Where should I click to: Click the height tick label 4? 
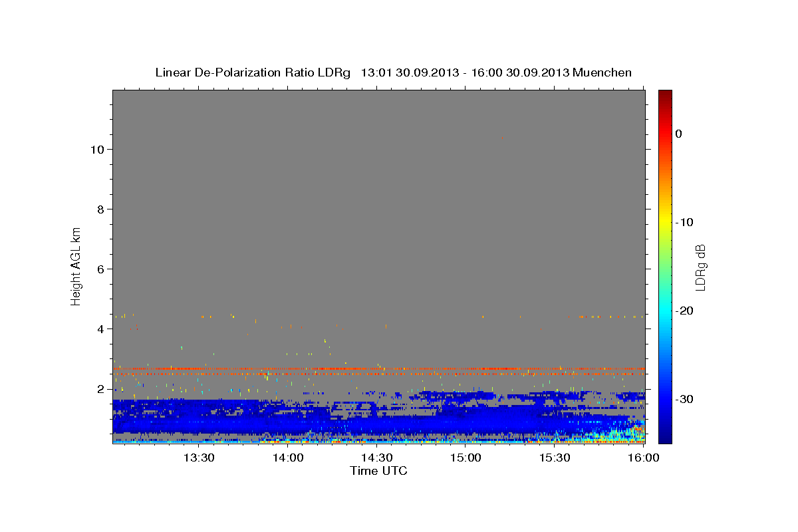coord(101,329)
